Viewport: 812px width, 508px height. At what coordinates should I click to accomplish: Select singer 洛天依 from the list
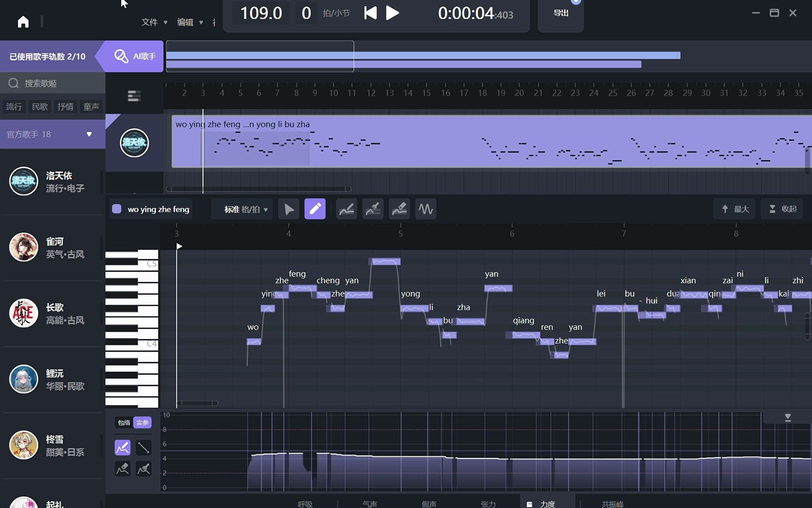[52, 181]
